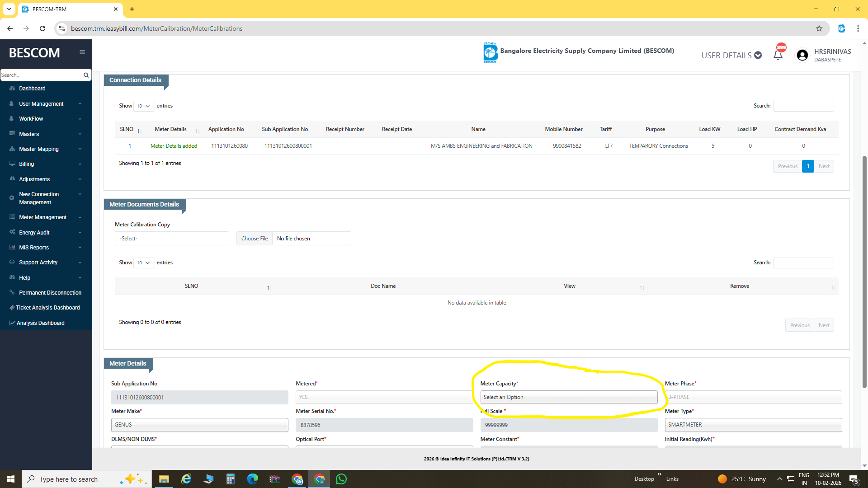The image size is (868, 488).
Task: Bookmark this page with star icon
Action: [x=819, y=28]
